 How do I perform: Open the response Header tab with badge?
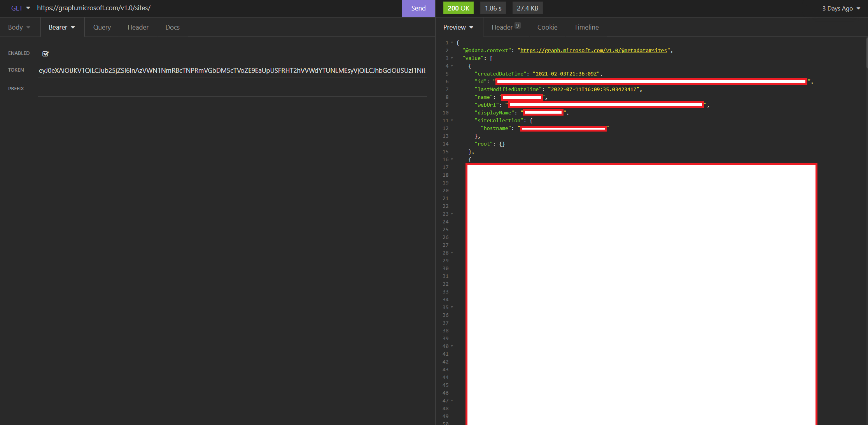505,27
